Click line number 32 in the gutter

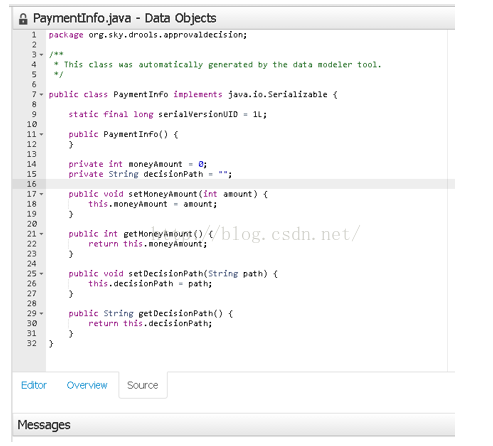tap(32, 343)
